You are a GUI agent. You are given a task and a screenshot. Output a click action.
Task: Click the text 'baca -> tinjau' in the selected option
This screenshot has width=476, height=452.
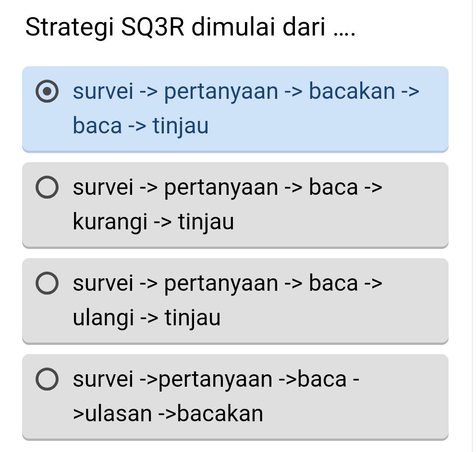pos(140,126)
